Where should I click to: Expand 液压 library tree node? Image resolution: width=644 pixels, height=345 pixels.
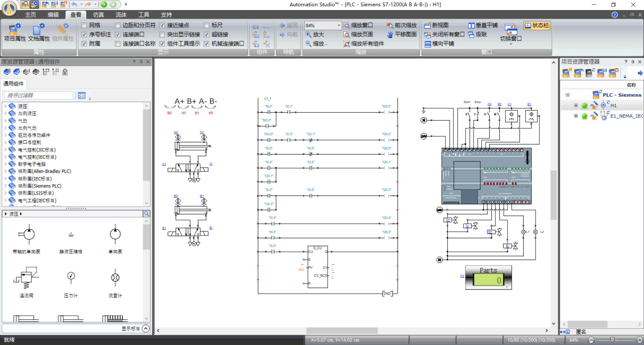click(x=5, y=106)
